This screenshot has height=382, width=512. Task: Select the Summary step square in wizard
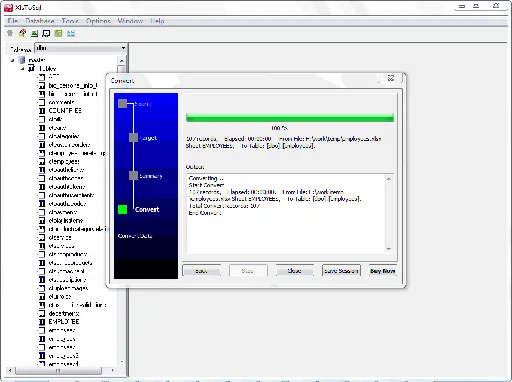point(133,175)
